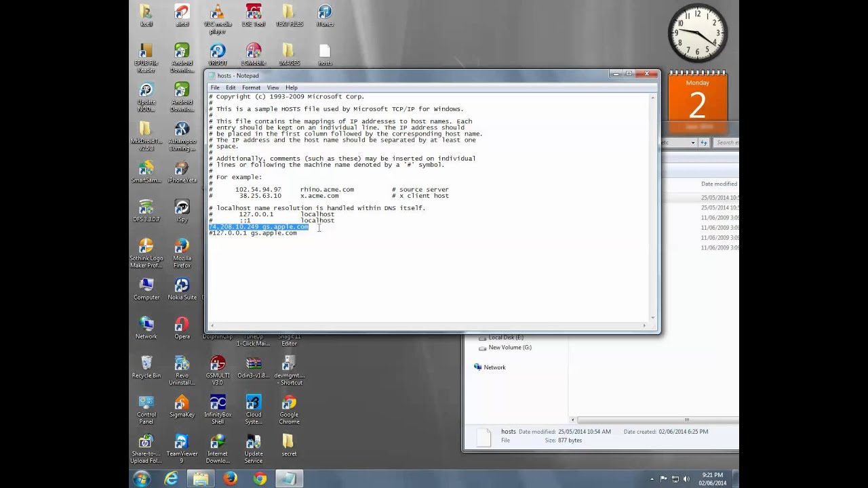Select the LGE Tool desktop shortcut
This screenshot has width=868, height=488.
pyautogui.click(x=254, y=15)
